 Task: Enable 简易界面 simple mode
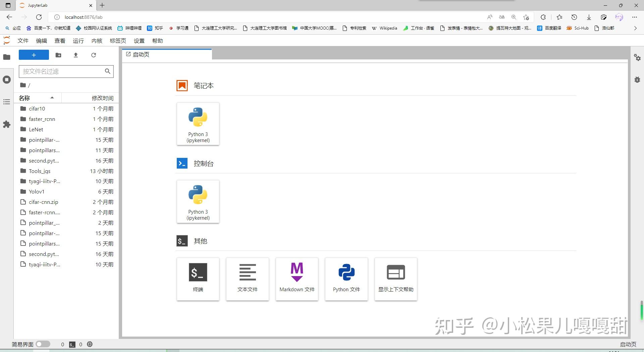coord(43,344)
